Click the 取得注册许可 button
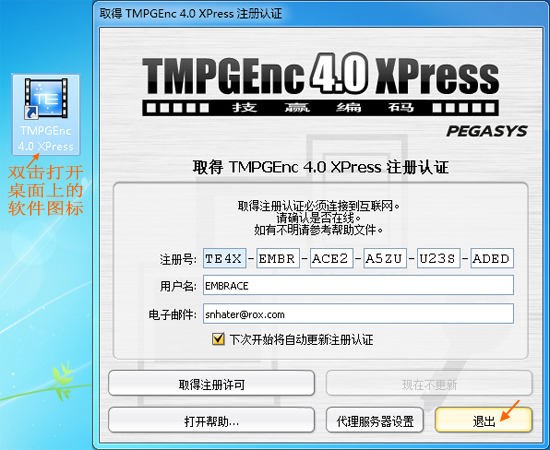This screenshot has height=450, width=550. coord(212,383)
